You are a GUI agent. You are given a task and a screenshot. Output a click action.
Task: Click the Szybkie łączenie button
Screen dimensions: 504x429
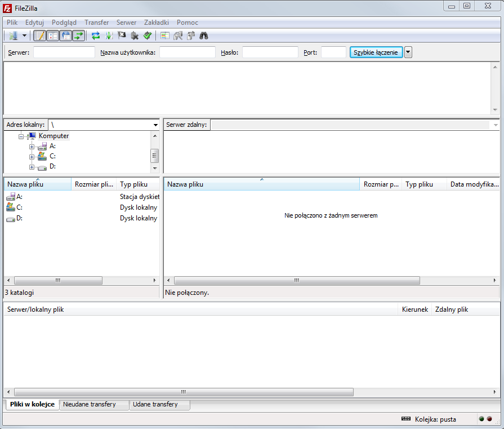[x=376, y=52]
